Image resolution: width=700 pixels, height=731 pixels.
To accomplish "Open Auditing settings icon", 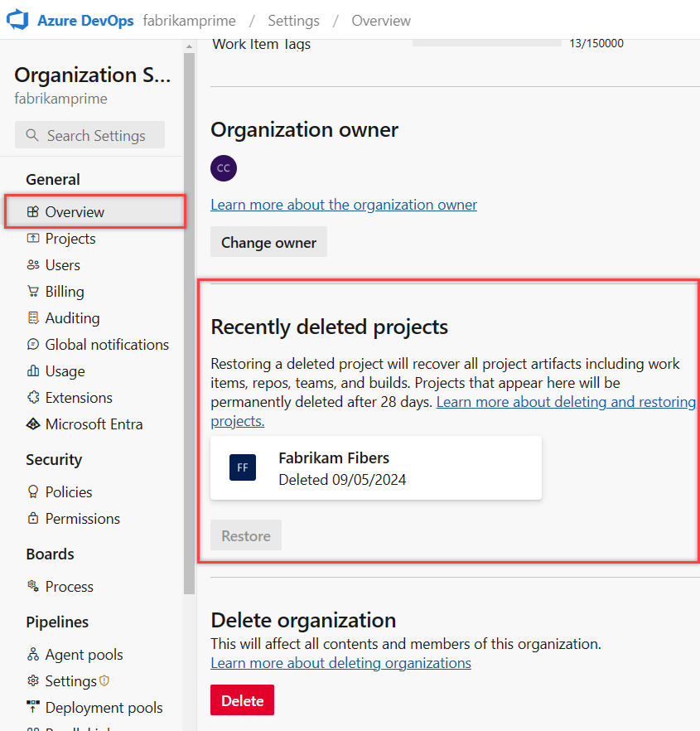I will coord(37,318).
